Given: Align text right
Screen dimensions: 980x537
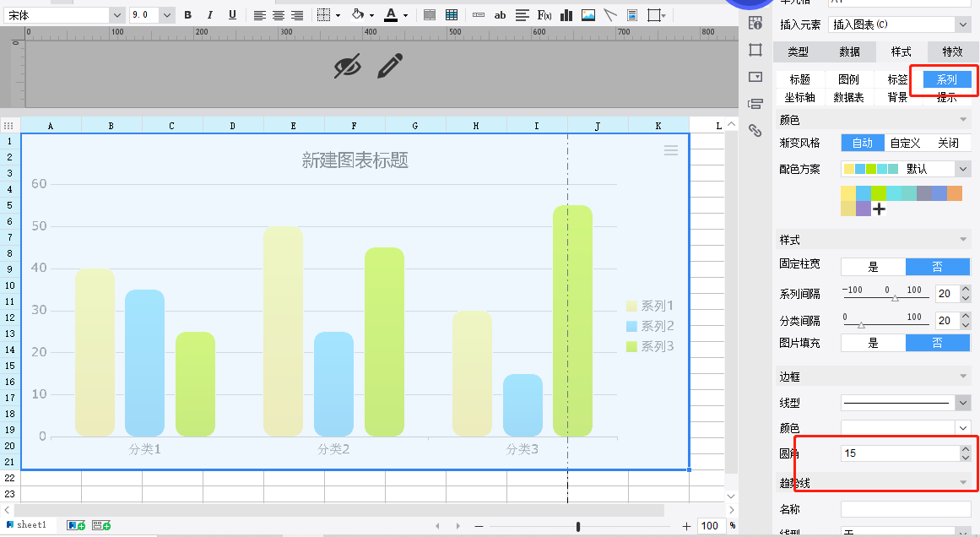Looking at the screenshot, I should click(297, 15).
